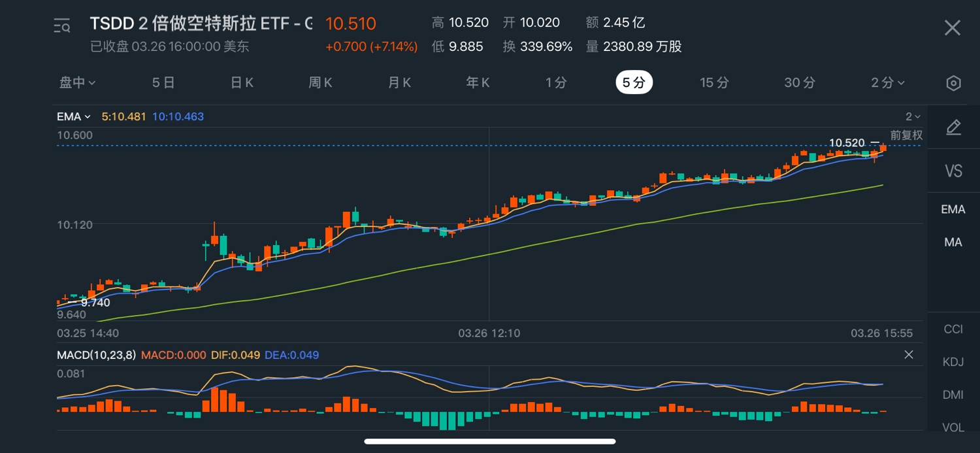Close the landscape chart view
The image size is (980, 453).
953,27
